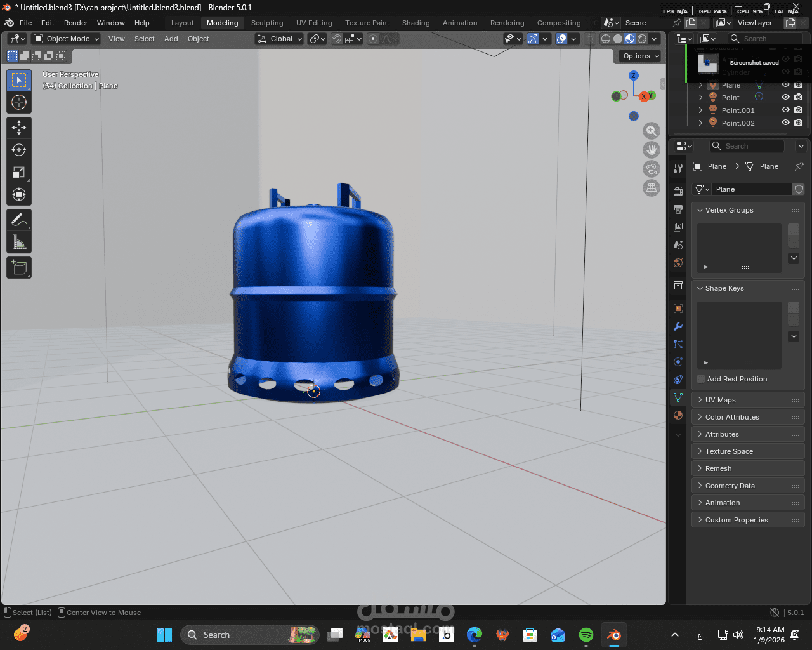This screenshot has width=812, height=650.
Task: Open the Particles properties tab
Action: [x=678, y=344]
